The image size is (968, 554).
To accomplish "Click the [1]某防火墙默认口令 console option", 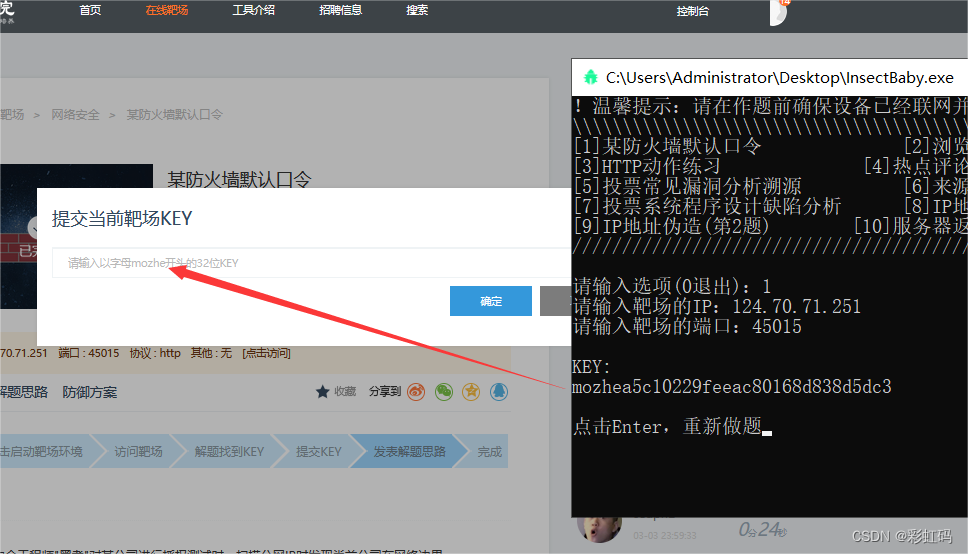I will click(667, 146).
